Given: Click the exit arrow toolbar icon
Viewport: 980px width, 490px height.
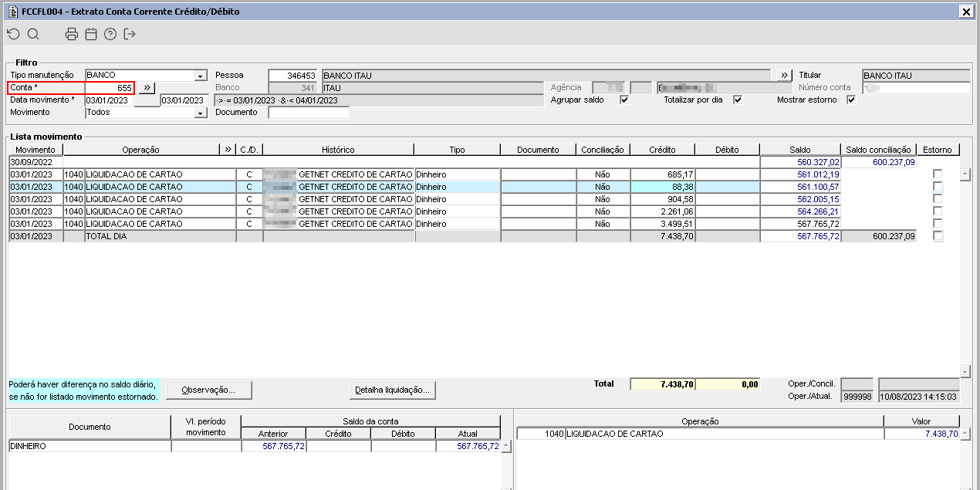Looking at the screenshot, I should 130,34.
